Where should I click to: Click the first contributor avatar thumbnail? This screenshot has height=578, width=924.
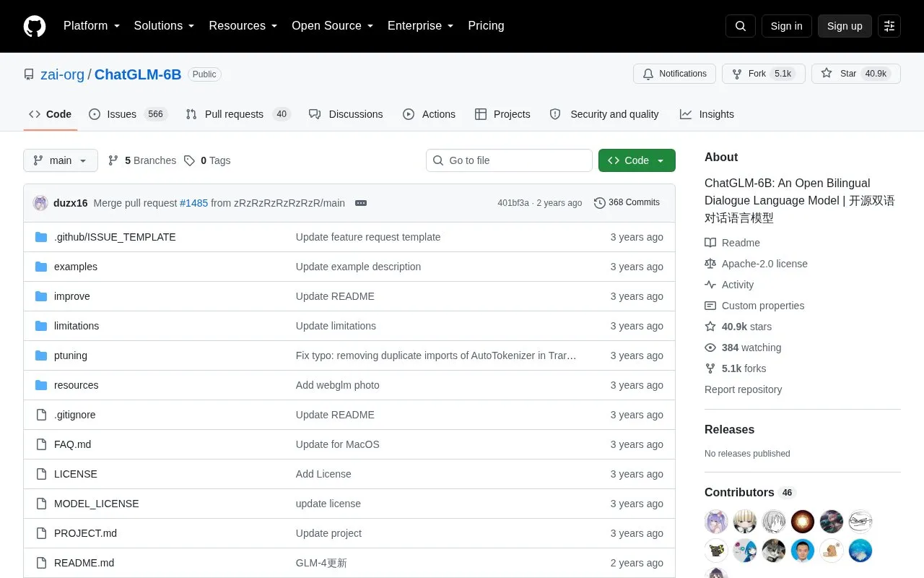(x=716, y=522)
